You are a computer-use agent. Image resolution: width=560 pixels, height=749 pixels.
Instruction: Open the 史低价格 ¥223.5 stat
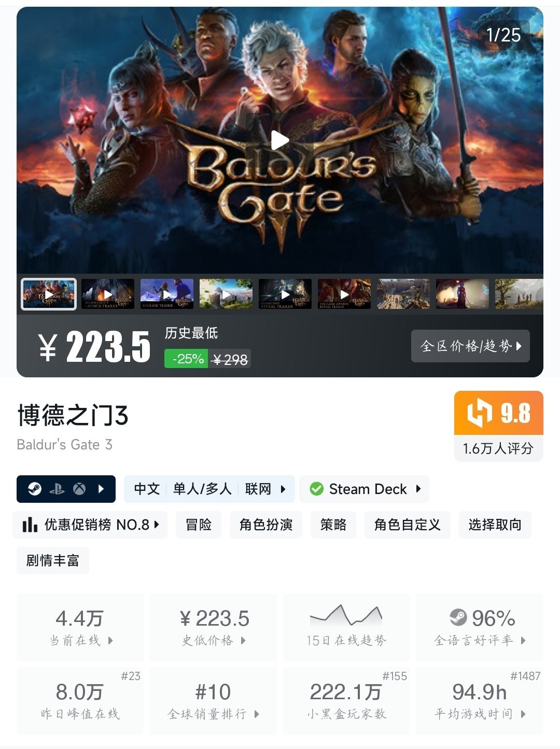pyautogui.click(x=213, y=627)
